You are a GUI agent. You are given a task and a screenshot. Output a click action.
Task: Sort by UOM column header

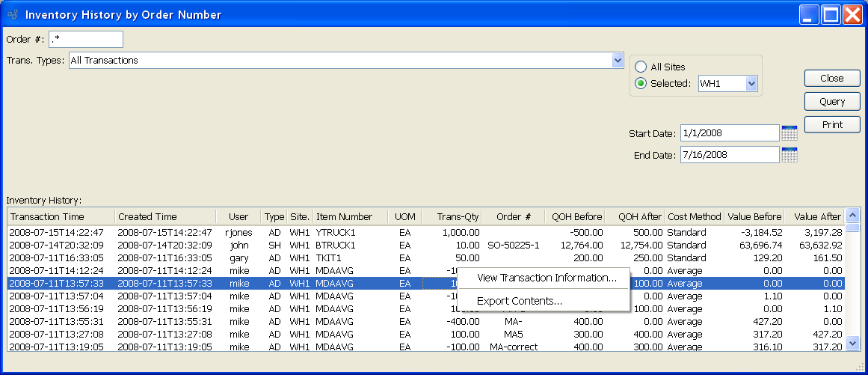pyautogui.click(x=404, y=216)
